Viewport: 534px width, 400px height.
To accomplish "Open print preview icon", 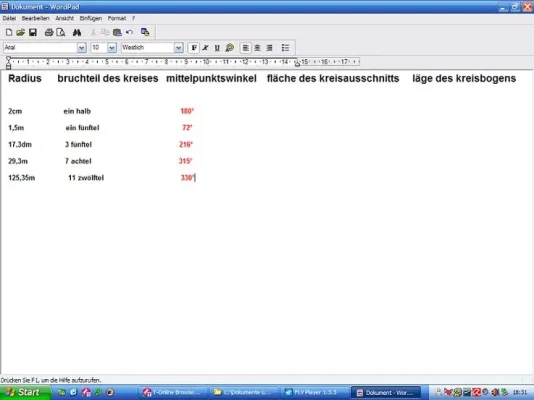I will point(61,32).
